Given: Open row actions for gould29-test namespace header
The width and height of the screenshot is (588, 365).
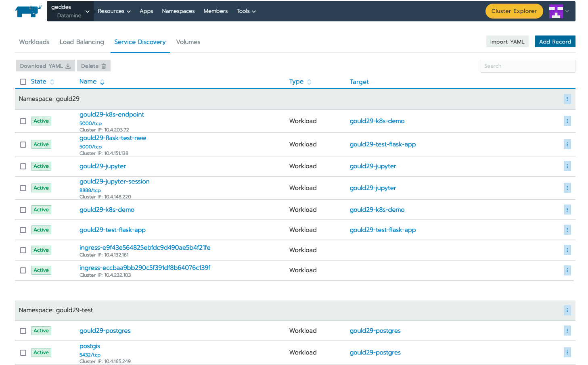Looking at the screenshot, I should (567, 311).
